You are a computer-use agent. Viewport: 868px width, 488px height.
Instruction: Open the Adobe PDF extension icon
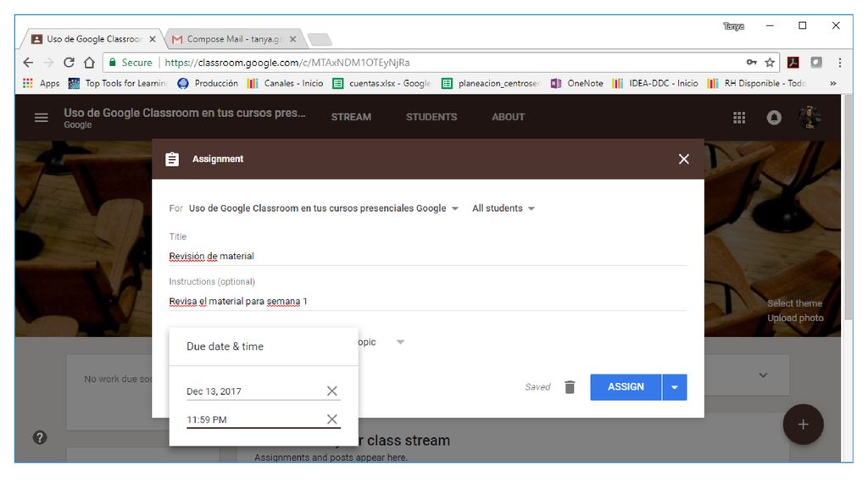coord(793,63)
